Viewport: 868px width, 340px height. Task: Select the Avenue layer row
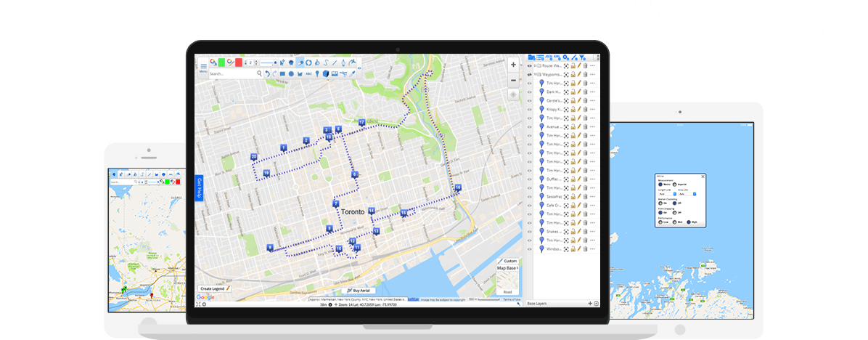562,127
